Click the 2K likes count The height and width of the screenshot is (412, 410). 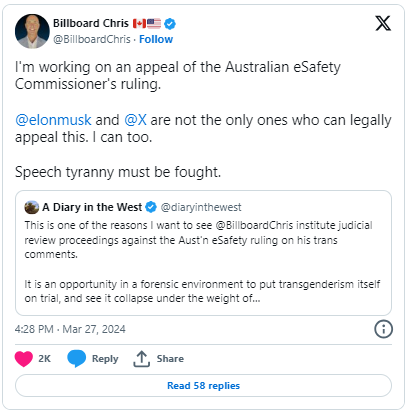(44, 359)
